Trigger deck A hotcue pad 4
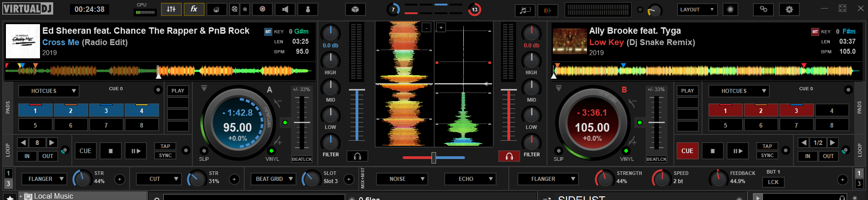 [x=142, y=110]
